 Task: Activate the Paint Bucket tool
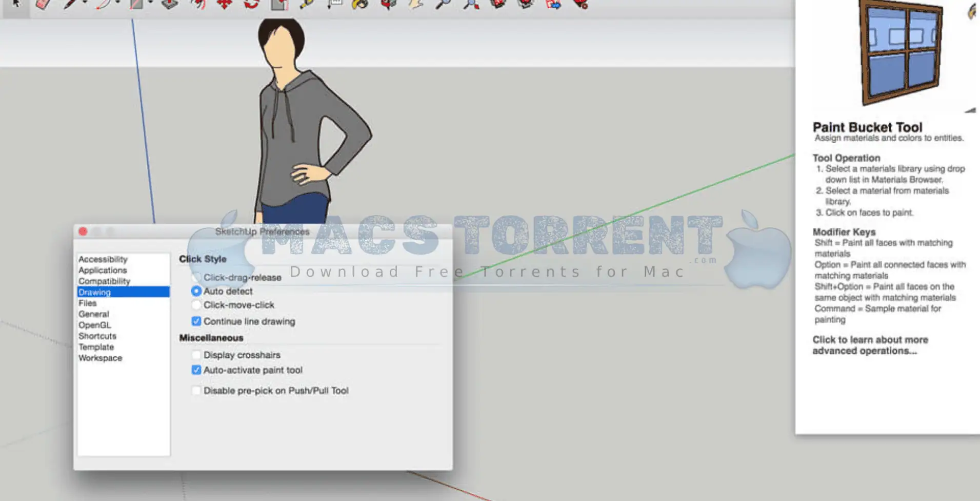pyautogui.click(x=361, y=4)
